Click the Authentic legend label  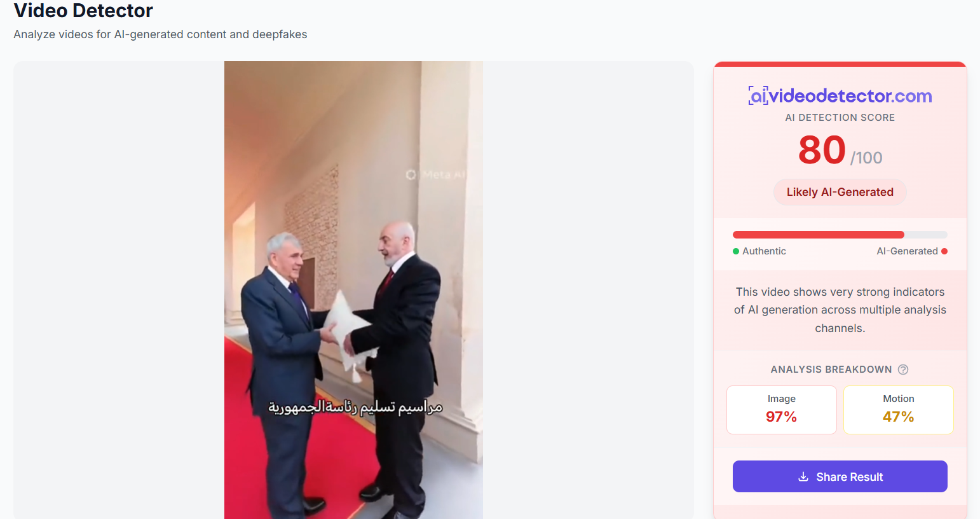764,251
